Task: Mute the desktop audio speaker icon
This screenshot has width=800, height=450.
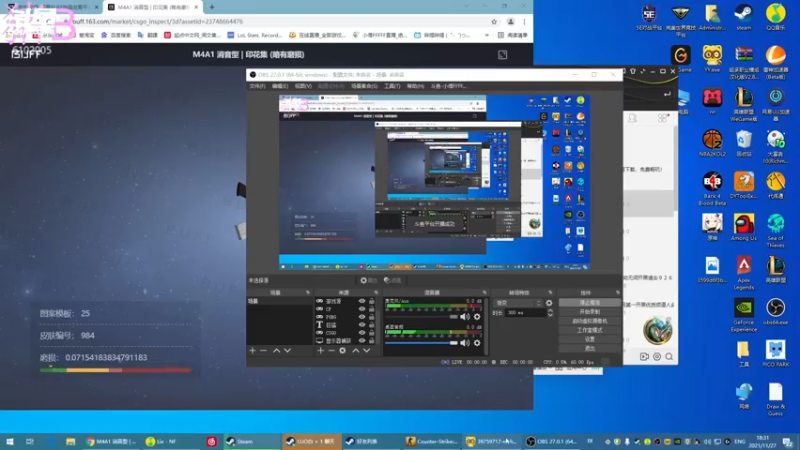Action: [465, 343]
